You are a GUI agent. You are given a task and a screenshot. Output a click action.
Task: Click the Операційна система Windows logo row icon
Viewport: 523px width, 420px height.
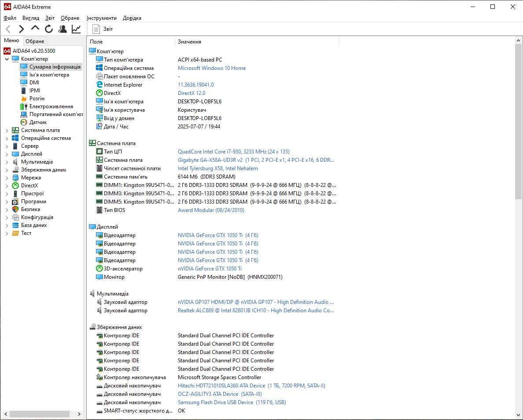pyautogui.click(x=99, y=68)
